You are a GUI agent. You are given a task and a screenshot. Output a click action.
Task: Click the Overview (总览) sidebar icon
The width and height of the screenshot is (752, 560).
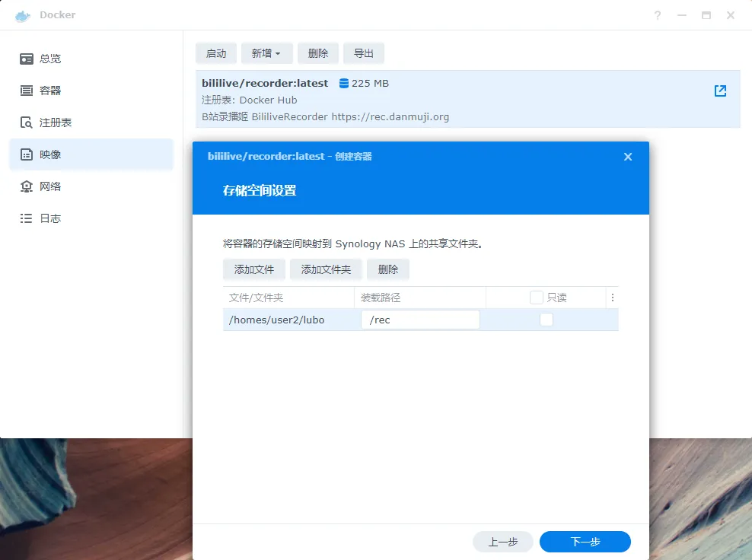pyautogui.click(x=27, y=59)
